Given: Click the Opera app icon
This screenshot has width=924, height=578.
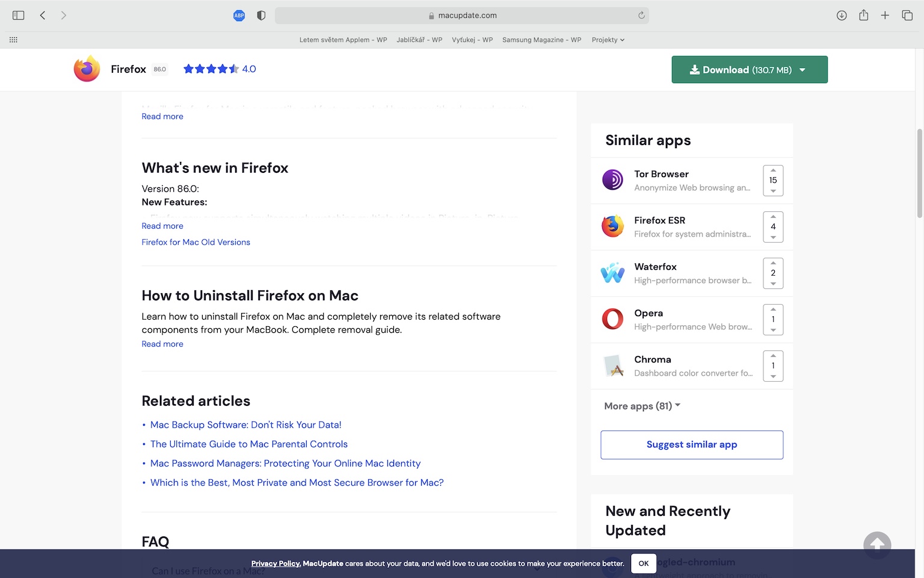Looking at the screenshot, I should 612,319.
